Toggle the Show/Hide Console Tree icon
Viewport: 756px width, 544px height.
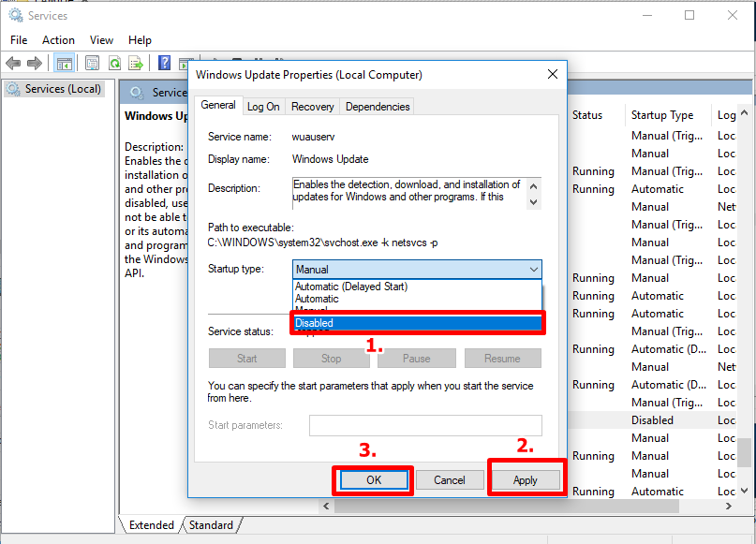coord(64,63)
